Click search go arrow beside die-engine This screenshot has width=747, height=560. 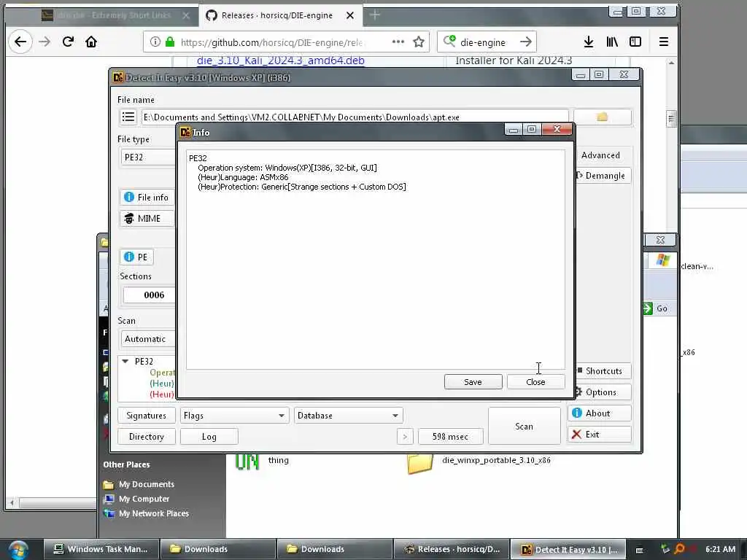coord(525,42)
